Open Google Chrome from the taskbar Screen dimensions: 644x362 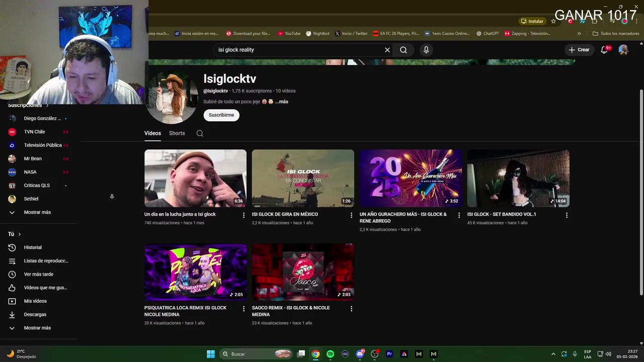[315, 354]
